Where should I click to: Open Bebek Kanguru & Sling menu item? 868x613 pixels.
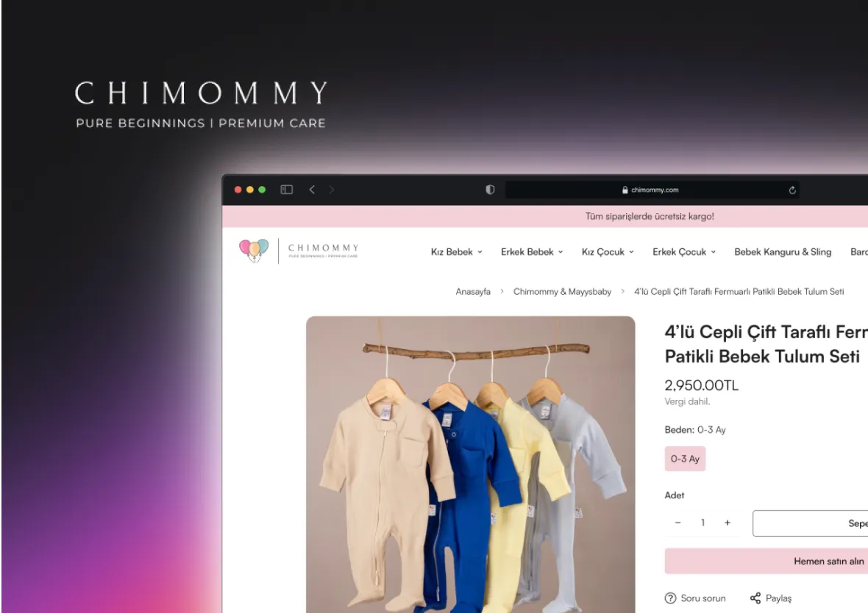click(x=783, y=251)
